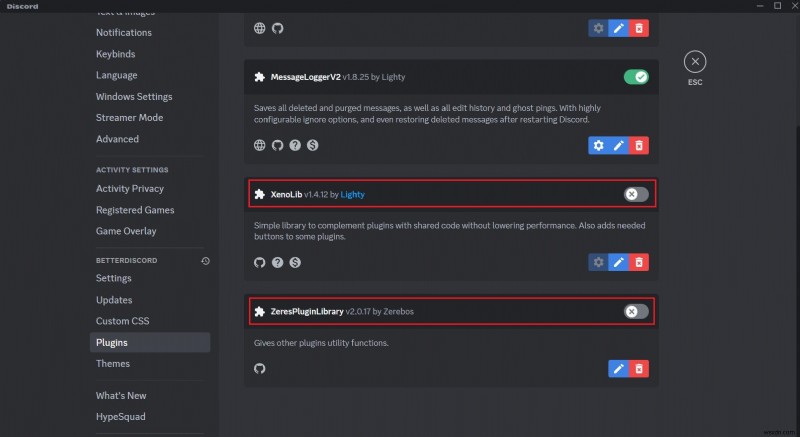Edit the top plugin card with pencil

click(x=618, y=28)
